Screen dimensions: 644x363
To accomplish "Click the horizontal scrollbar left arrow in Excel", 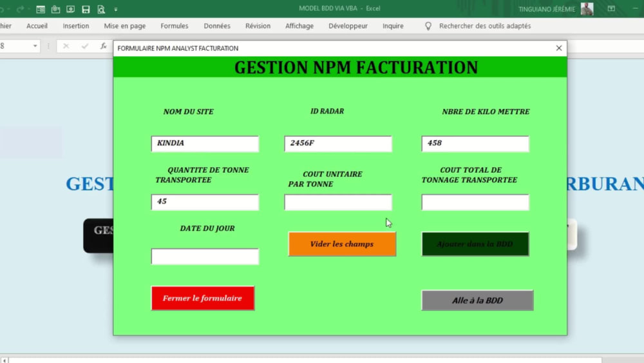I will [4, 360].
